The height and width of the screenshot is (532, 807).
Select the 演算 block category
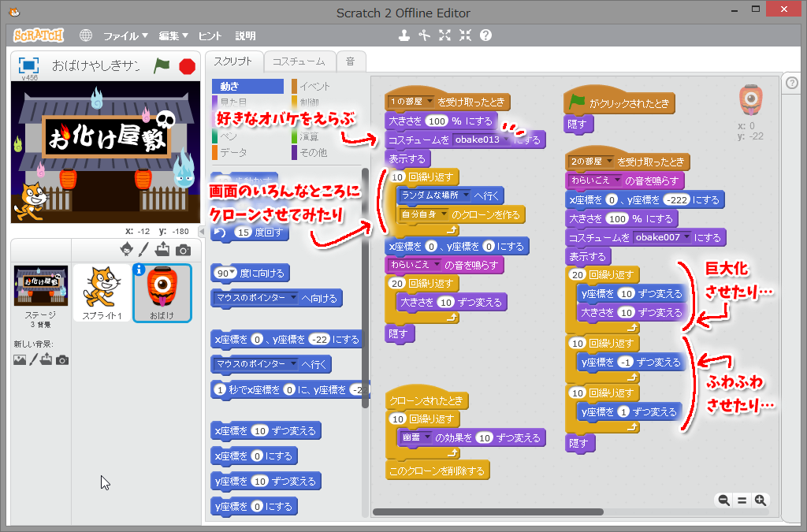306,136
